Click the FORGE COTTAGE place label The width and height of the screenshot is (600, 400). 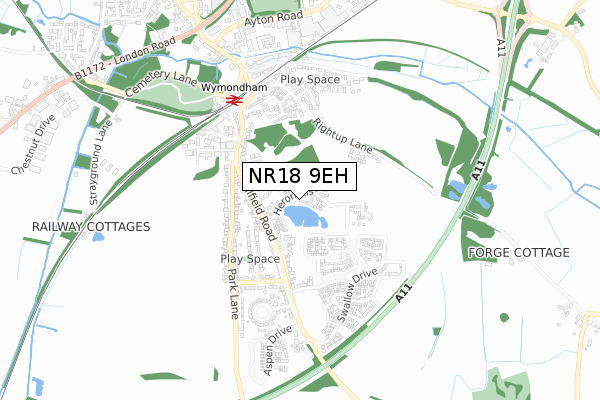point(519,253)
